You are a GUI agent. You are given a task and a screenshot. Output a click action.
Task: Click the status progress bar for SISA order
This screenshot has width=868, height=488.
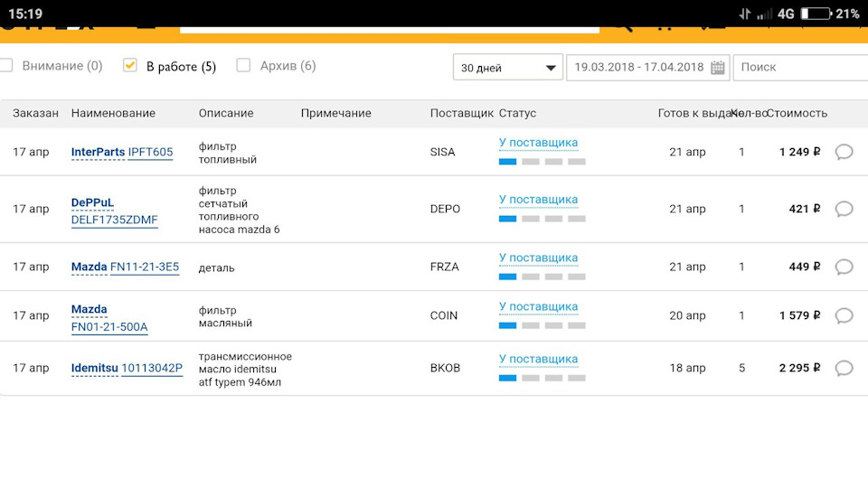[x=542, y=162]
